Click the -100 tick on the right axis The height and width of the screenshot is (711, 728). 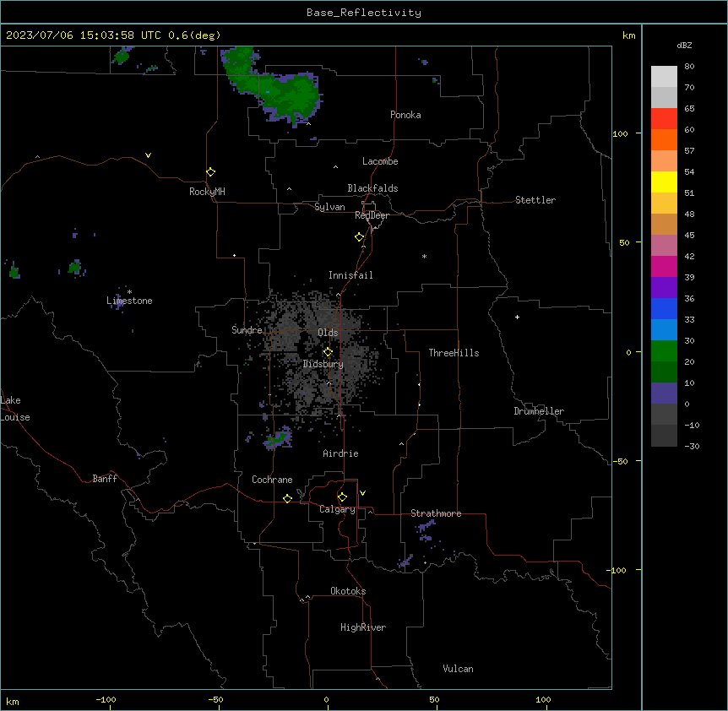coord(617,570)
